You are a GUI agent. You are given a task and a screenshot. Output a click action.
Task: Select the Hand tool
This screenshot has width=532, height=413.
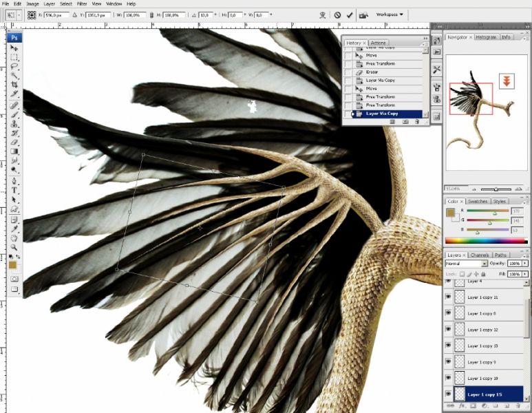[x=14, y=238]
